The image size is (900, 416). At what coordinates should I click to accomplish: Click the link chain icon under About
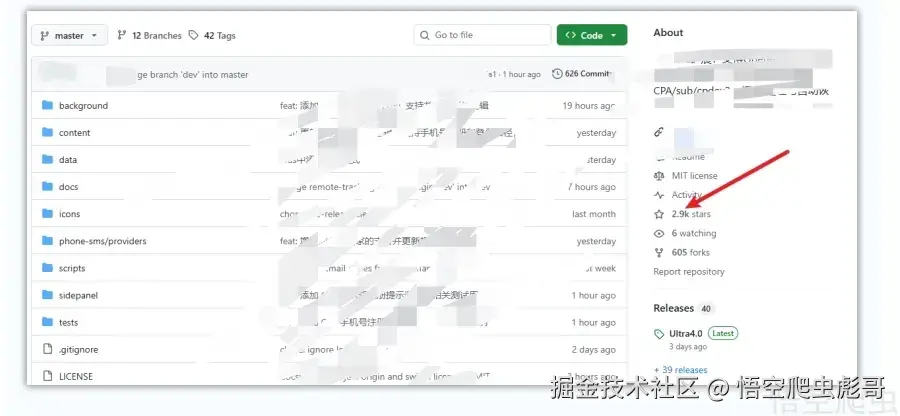click(658, 133)
